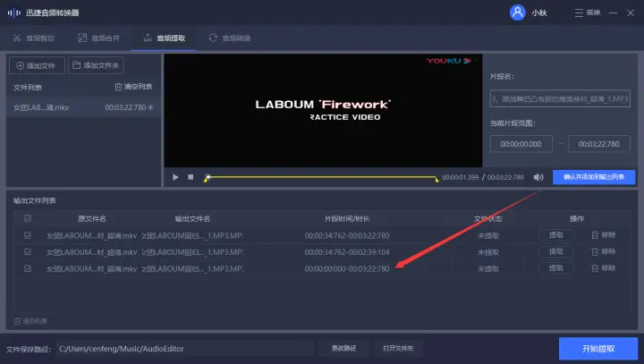Uncheck row with 00:00:00:000-00:03:22:780
644x364 pixels.
tap(28, 268)
